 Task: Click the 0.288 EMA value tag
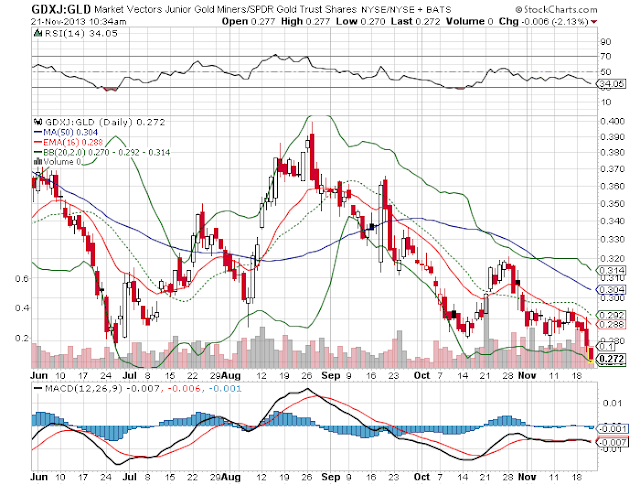[x=611, y=324]
